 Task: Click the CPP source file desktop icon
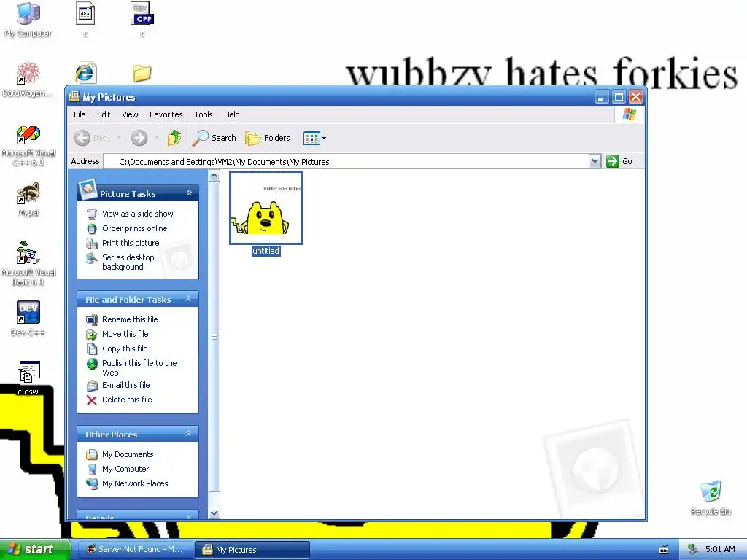click(142, 19)
